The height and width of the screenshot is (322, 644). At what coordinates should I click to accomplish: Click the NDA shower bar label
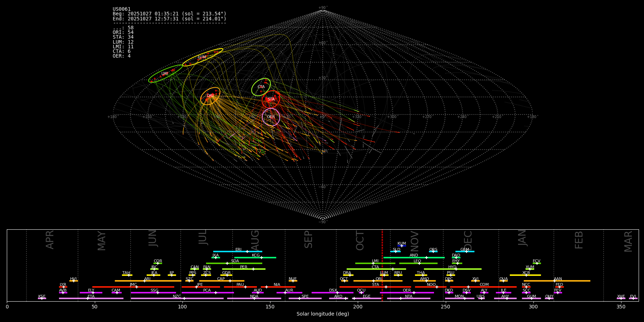pyautogui.click(x=254, y=297)
